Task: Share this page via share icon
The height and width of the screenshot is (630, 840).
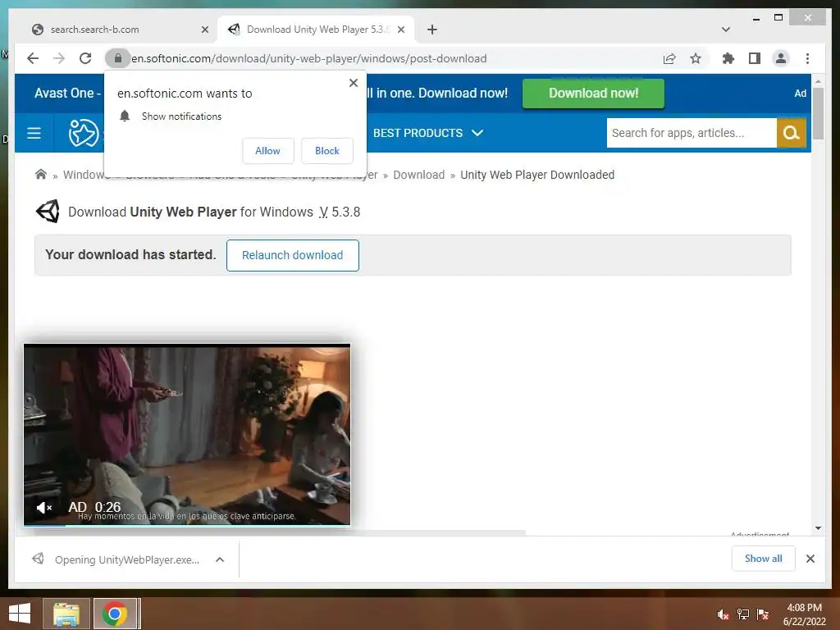Action: [x=669, y=58]
